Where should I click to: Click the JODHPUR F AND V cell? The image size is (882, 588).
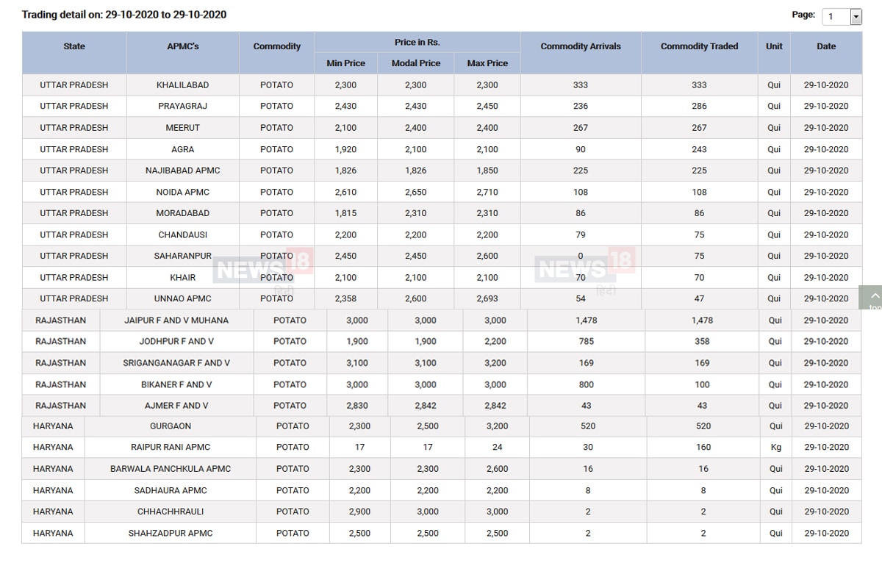pos(176,342)
